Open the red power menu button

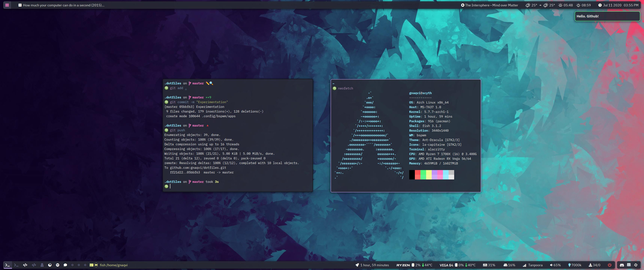point(610,265)
